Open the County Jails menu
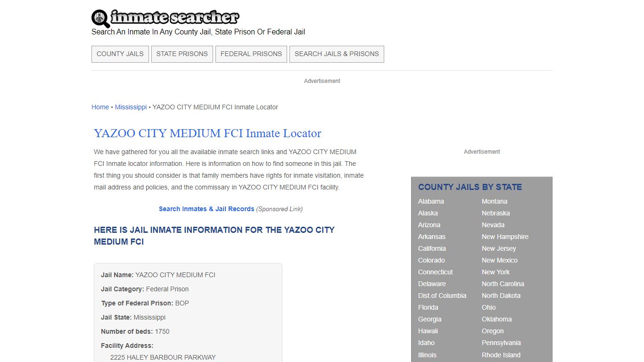The image size is (644, 362). click(120, 54)
